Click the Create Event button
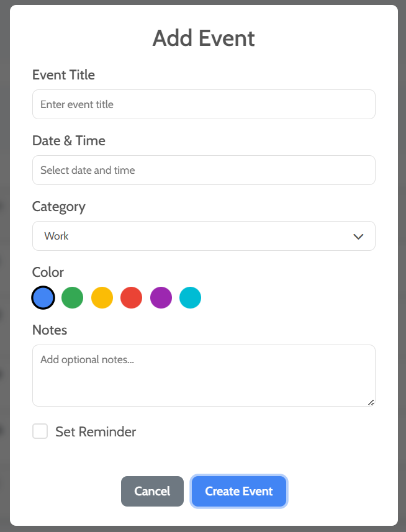 [238, 491]
